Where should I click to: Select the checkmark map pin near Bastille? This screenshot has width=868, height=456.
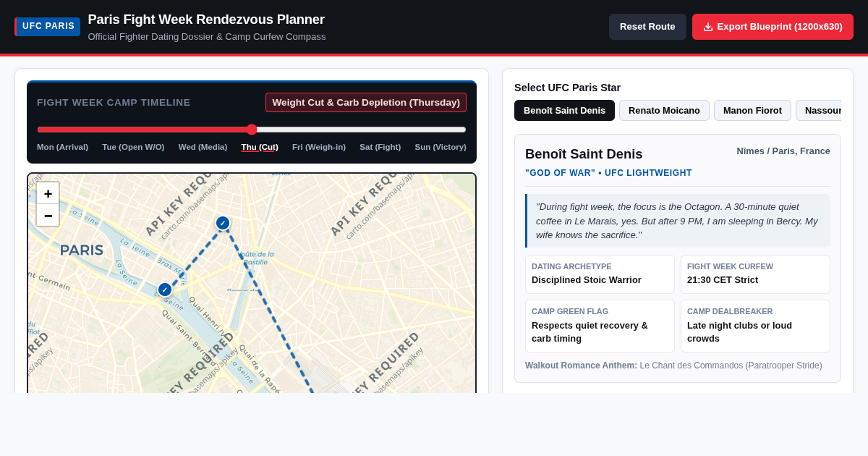coord(223,223)
